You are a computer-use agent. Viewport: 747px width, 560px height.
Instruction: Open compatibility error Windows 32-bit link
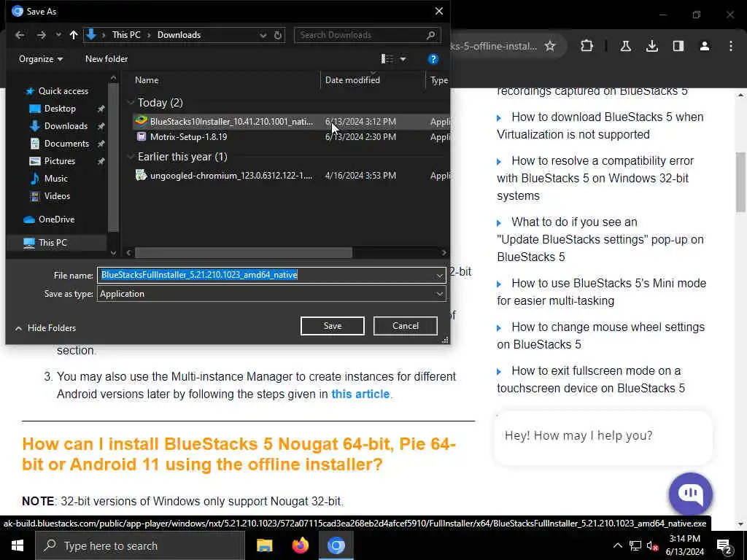point(595,178)
